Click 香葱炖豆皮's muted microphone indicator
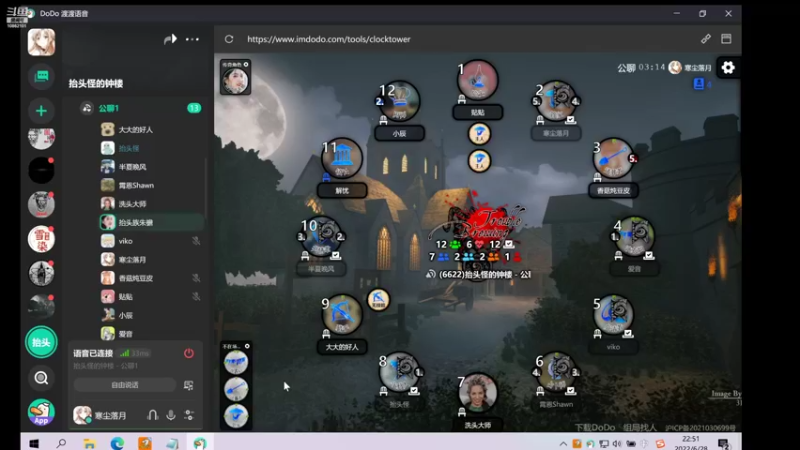Screen dimensions: 800x450 [196, 278]
